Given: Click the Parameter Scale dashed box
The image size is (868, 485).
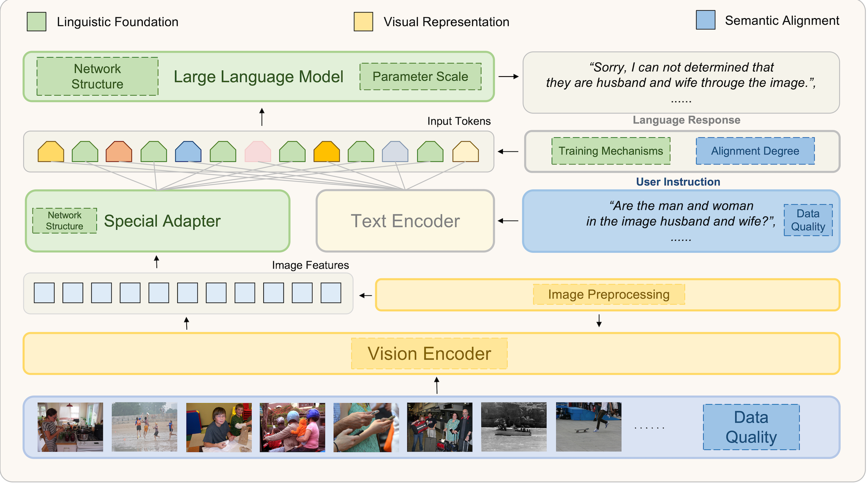Looking at the screenshot, I should coord(421,77).
